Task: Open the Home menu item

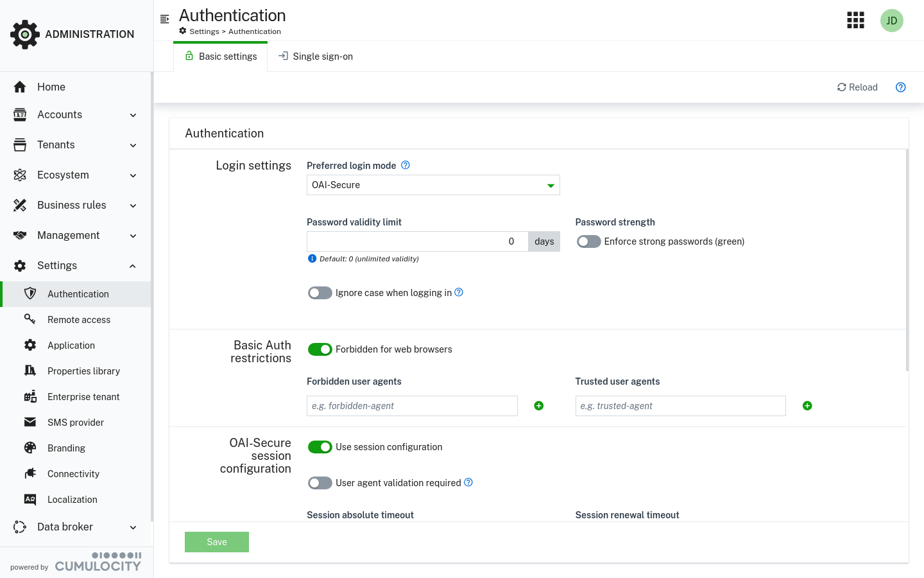Action: 51,86
